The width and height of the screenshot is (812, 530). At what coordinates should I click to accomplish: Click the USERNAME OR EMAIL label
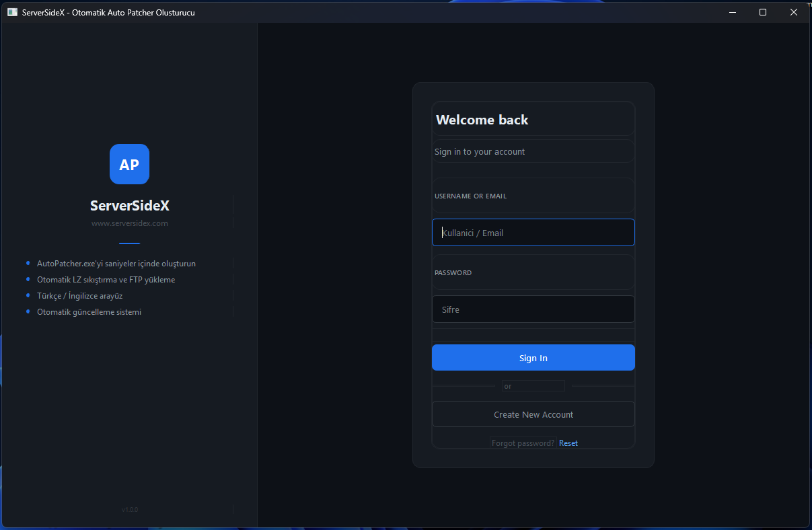click(471, 196)
